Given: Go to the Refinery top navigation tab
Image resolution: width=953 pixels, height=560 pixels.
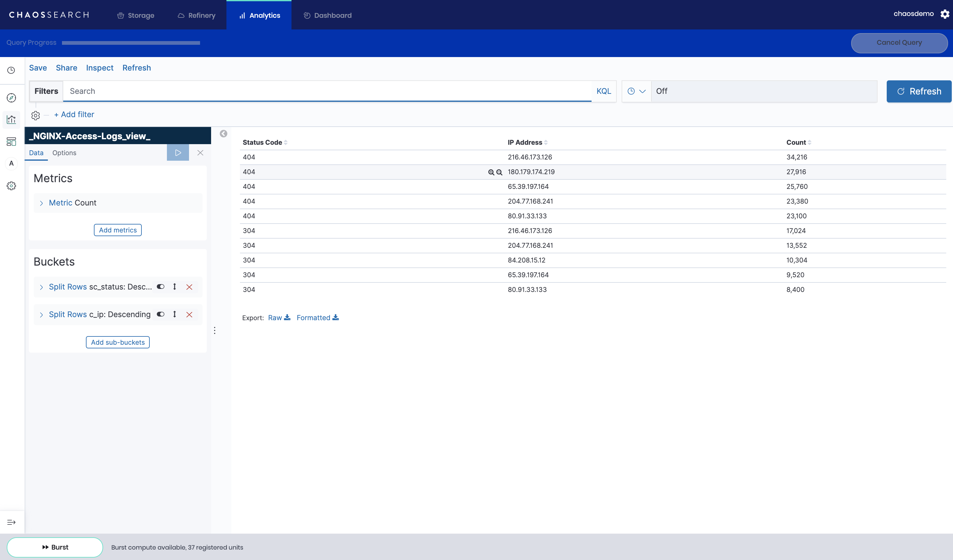Looking at the screenshot, I should click(197, 16).
